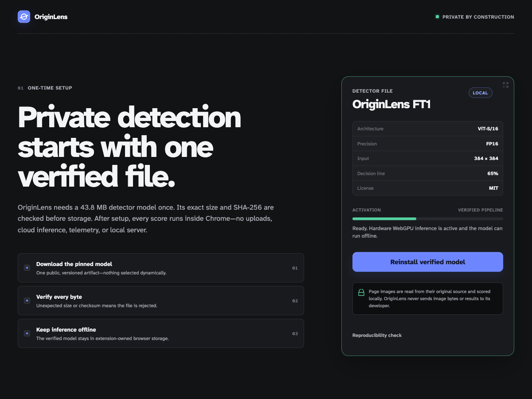Click the OriginLens FT1 title
Viewport: 532px width, 399px height.
[391, 104]
